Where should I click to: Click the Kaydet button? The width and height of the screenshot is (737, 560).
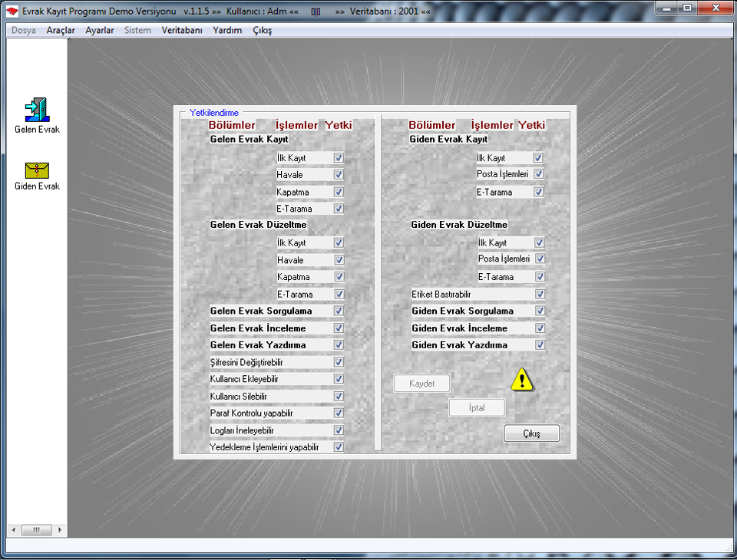[x=421, y=384]
